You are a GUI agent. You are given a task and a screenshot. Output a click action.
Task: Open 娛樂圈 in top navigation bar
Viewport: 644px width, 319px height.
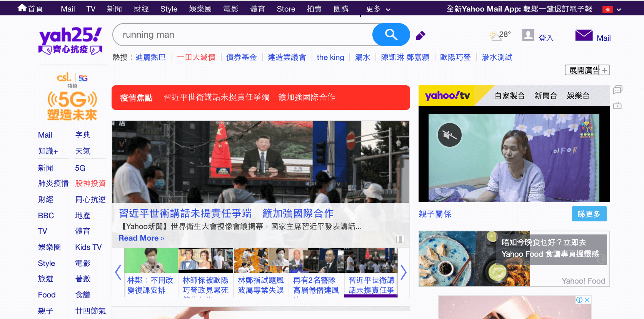[x=200, y=9]
